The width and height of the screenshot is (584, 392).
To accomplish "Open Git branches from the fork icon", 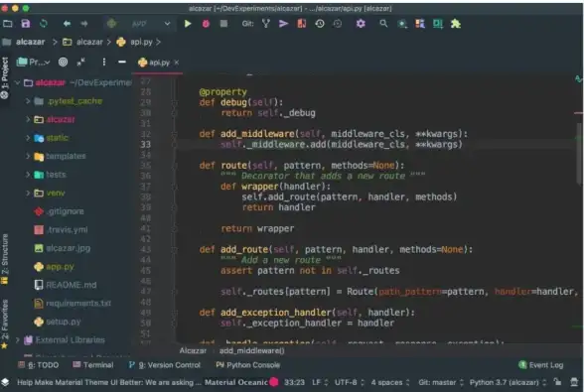I will click(265, 24).
